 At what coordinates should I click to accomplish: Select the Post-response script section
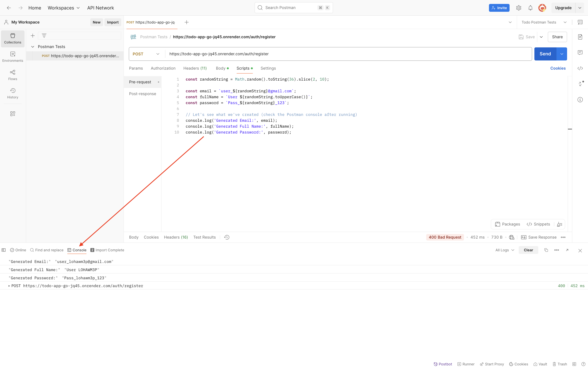click(x=143, y=94)
